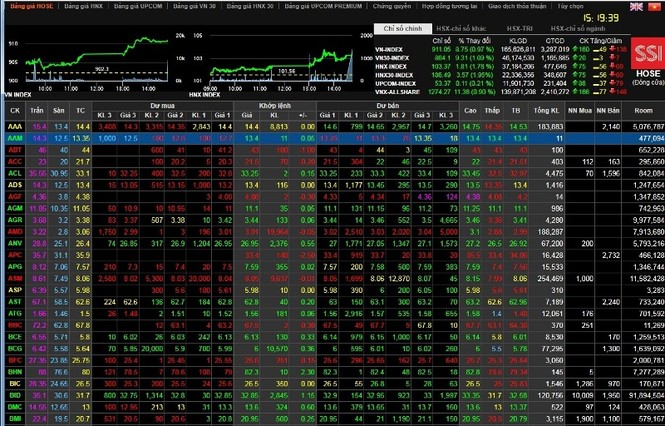Click the Trần column header

click(x=37, y=110)
